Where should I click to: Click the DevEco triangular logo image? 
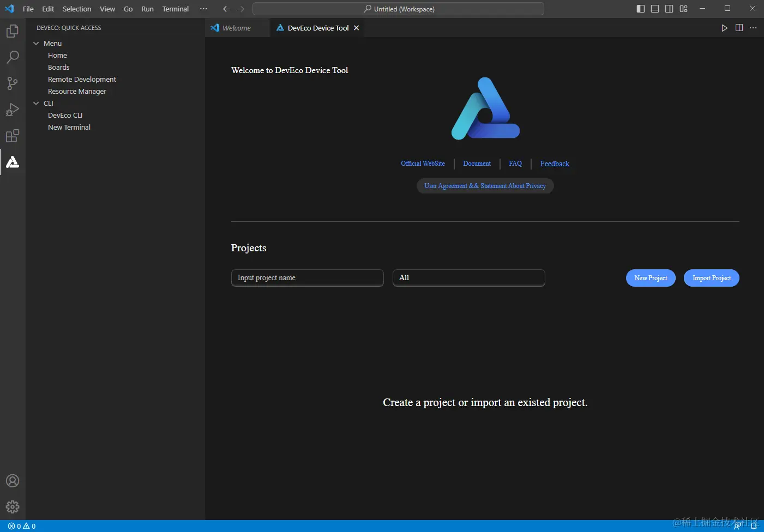[485, 108]
